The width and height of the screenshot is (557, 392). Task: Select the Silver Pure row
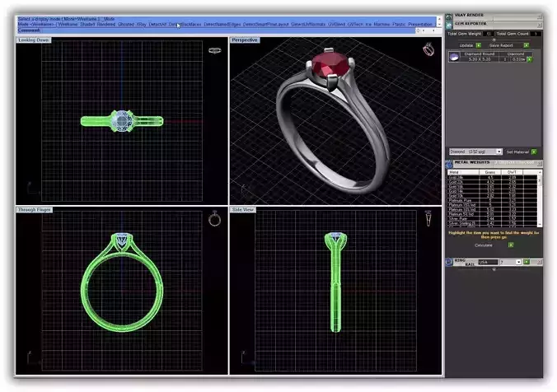click(x=493, y=219)
